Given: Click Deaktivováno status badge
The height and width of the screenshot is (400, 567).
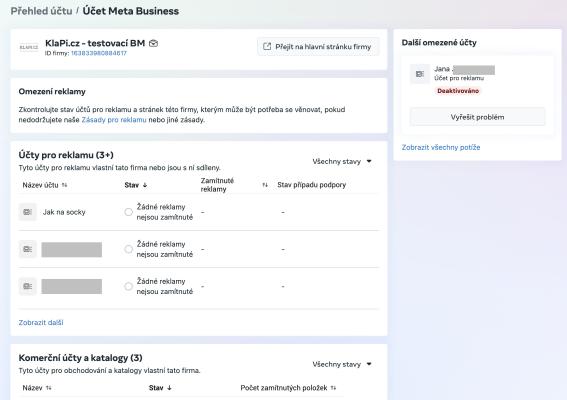Looking at the screenshot, I should 458,91.
